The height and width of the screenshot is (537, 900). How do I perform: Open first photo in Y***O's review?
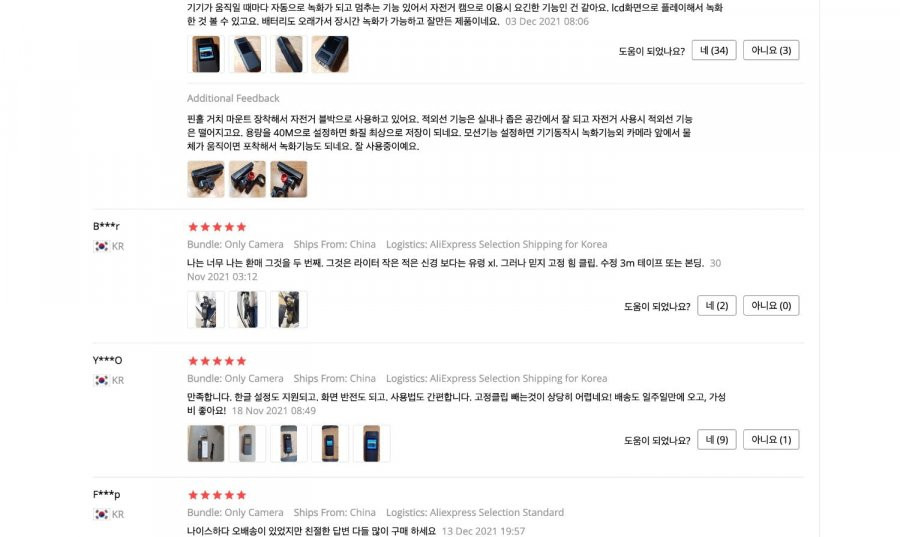pos(205,443)
